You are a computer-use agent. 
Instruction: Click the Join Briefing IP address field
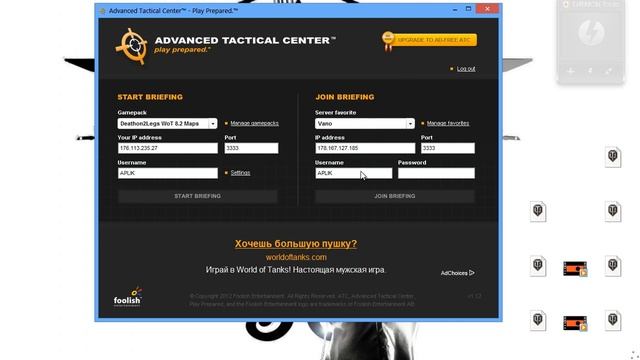coord(365,148)
